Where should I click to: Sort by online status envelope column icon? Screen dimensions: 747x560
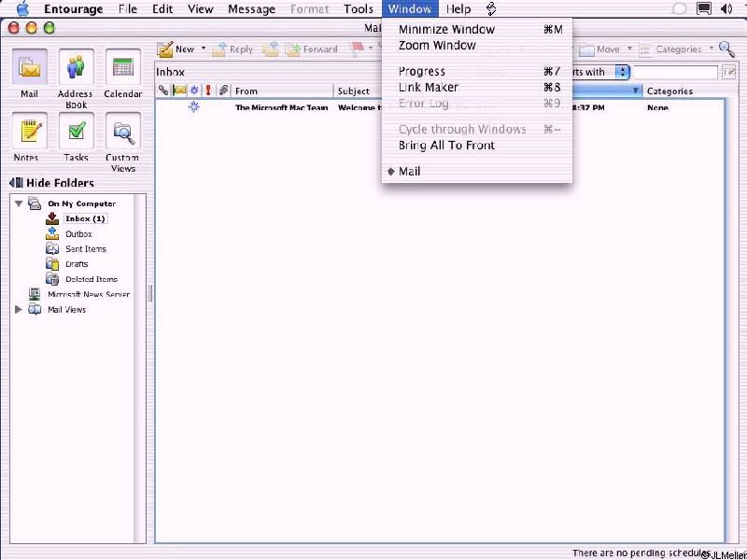coord(179,90)
